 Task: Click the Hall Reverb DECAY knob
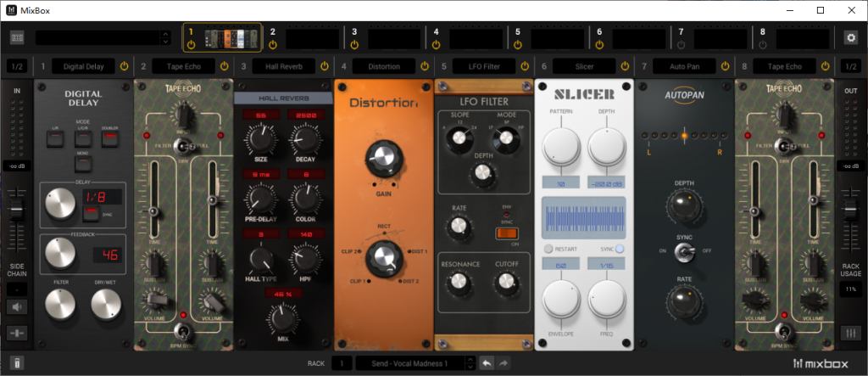[x=305, y=140]
